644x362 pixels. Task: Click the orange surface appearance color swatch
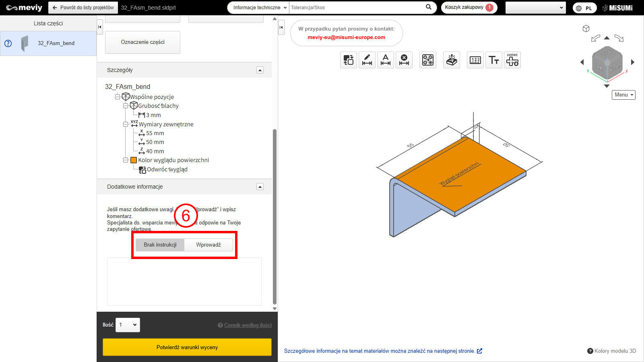tap(134, 160)
